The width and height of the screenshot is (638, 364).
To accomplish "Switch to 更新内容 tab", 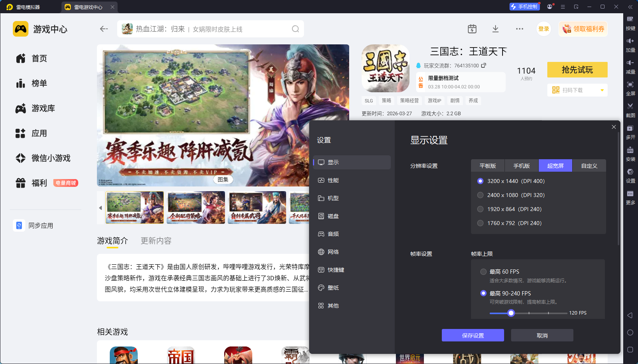I will point(156,241).
